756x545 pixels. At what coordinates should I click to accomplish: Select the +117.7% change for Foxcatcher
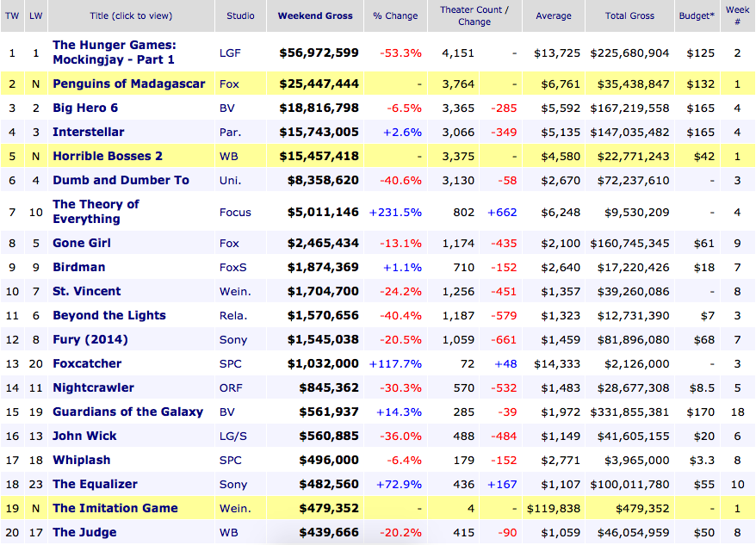pyautogui.click(x=395, y=363)
